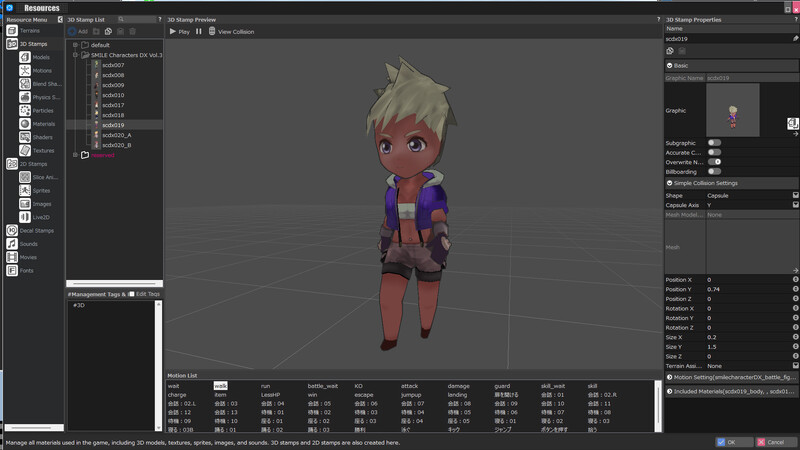The width and height of the screenshot is (800, 450).
Task: Open Blend Shapes resource section
Action: pyautogui.click(x=41, y=84)
